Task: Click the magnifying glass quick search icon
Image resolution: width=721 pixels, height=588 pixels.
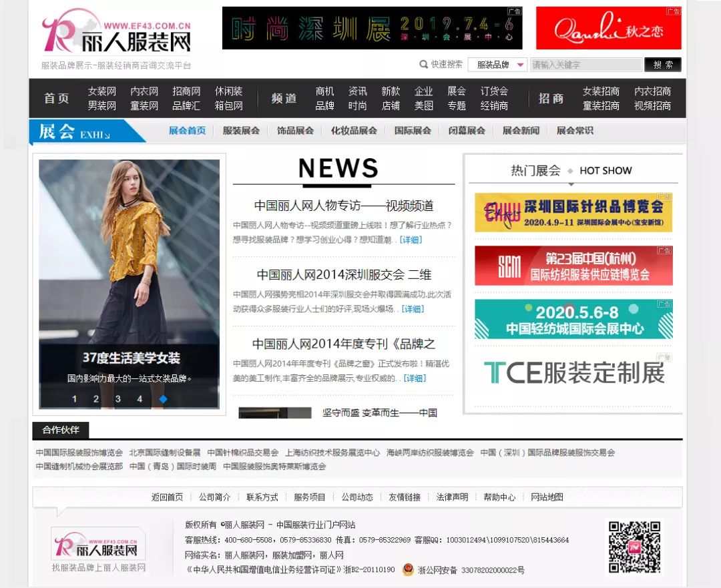Action: 423,64
